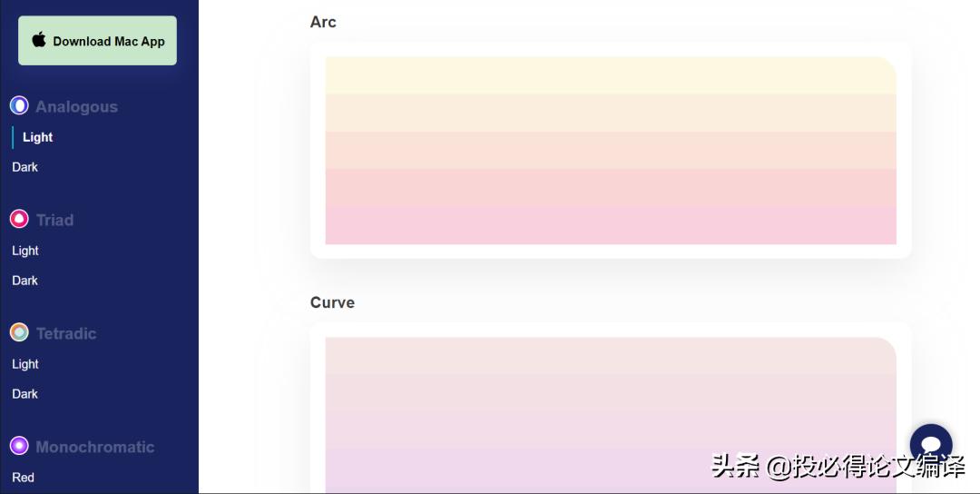Jump to the Analogous section heading
The height and width of the screenshot is (494, 980).
click(76, 106)
